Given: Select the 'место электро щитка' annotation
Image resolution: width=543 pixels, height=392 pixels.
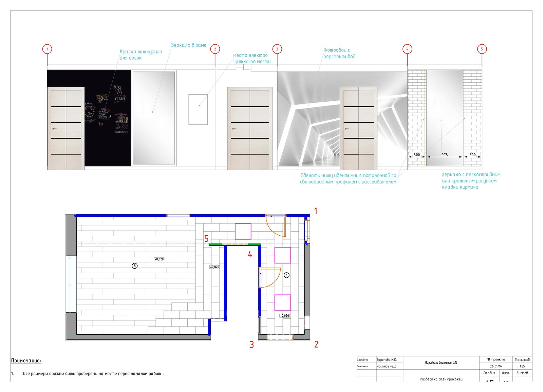Looking at the screenshot, I should (x=251, y=58).
